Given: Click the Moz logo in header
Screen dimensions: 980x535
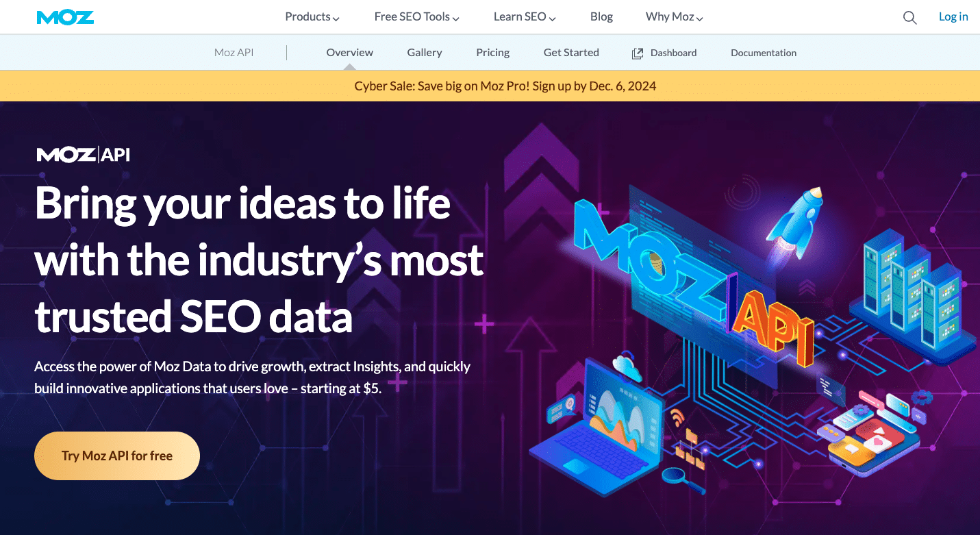Looking at the screenshot, I should tap(65, 17).
